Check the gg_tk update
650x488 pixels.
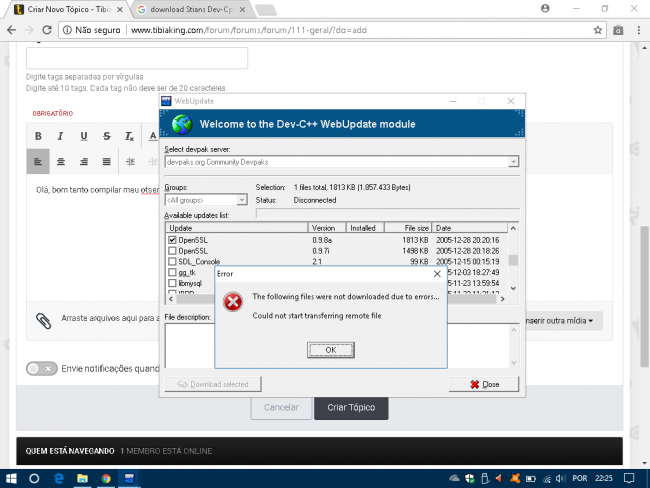click(x=172, y=272)
